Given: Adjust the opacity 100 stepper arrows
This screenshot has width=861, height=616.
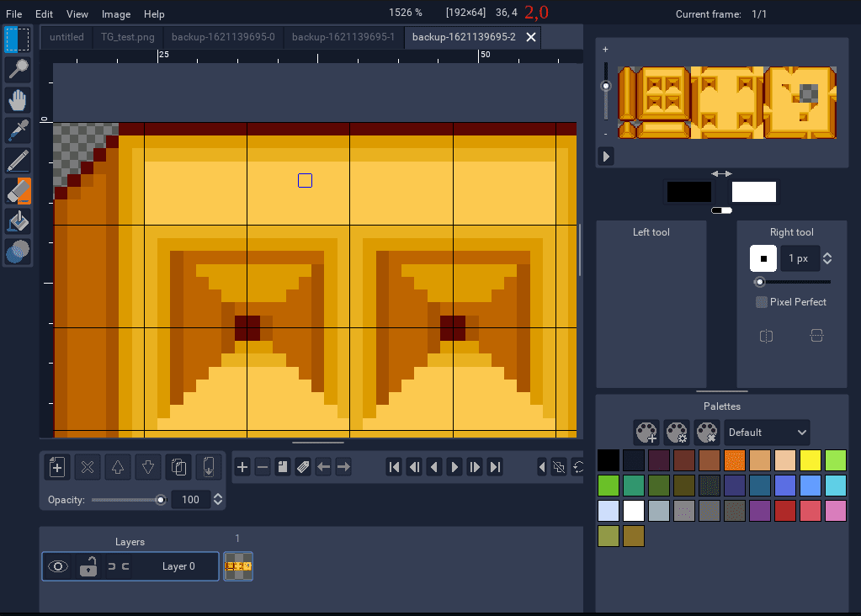Looking at the screenshot, I should [218, 499].
